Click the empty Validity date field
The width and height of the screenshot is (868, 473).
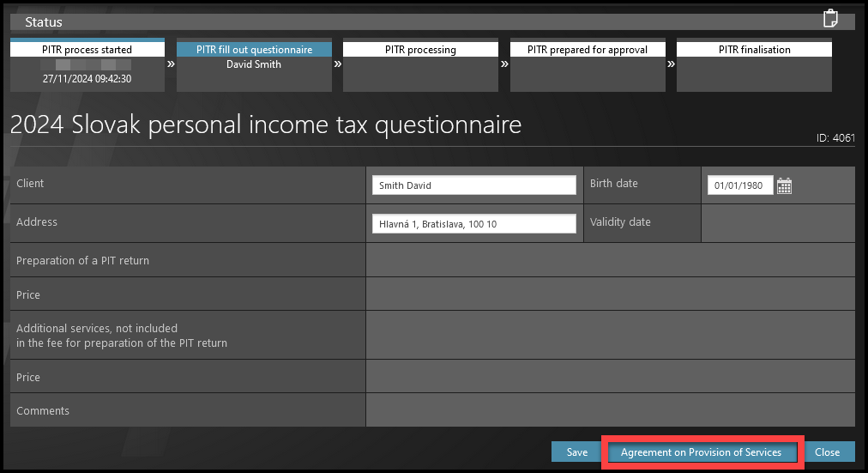(777, 223)
